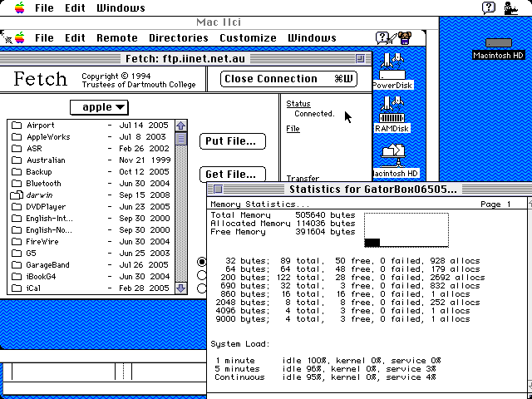Select the Bluetooth folder
532x399 pixels.
coord(91,184)
